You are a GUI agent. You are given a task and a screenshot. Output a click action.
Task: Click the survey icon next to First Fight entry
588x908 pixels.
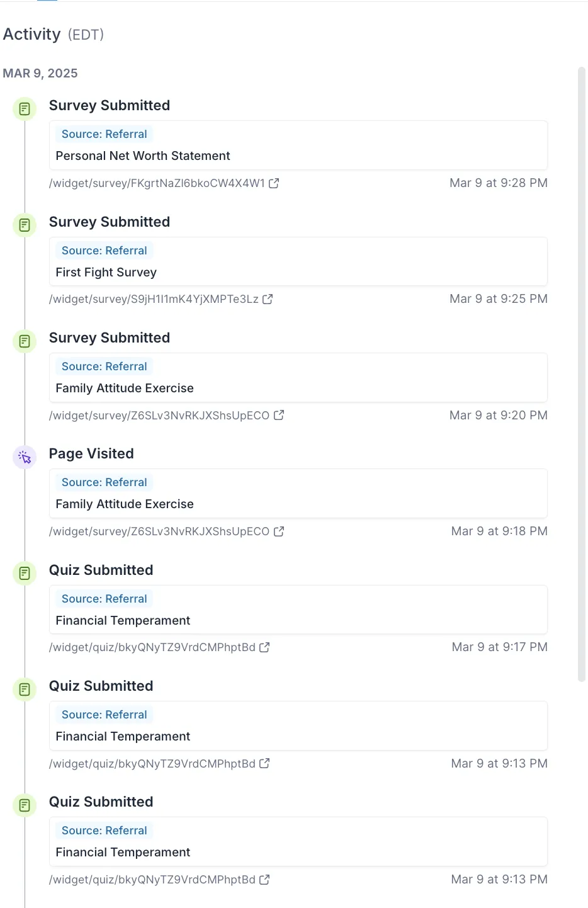coord(25,225)
